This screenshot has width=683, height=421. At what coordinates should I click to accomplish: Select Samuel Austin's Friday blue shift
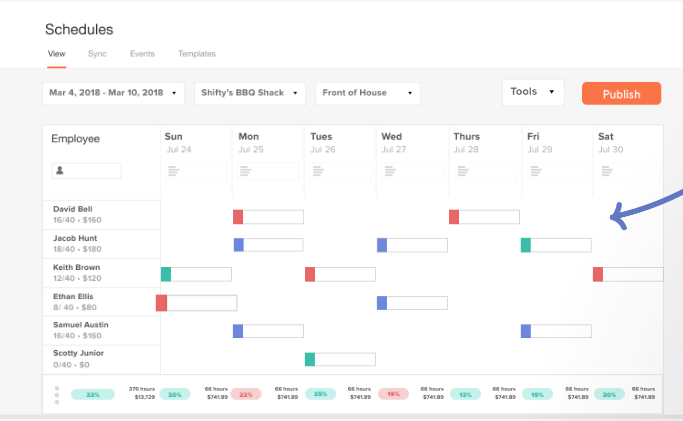556,331
